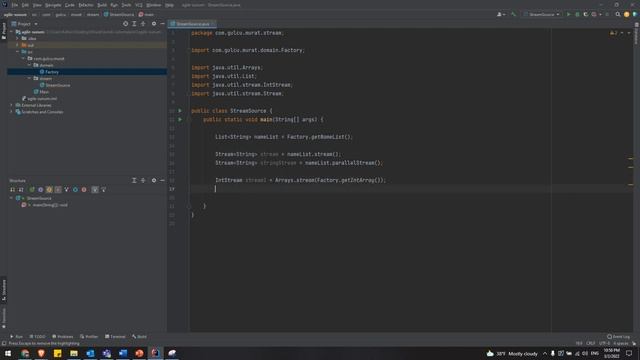Viewport: 640px width, 360px height.
Task: Click the UTF-8 encoding status entry
Action: point(604,343)
